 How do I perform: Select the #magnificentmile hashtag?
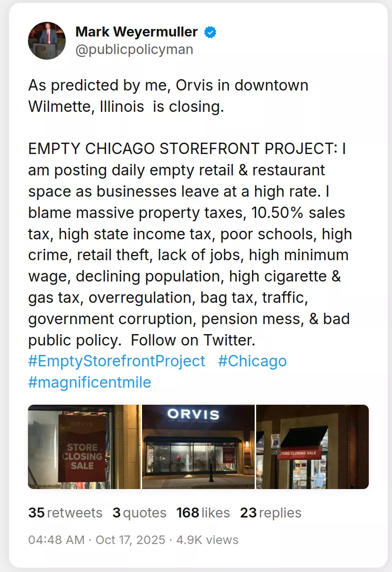[x=89, y=382]
